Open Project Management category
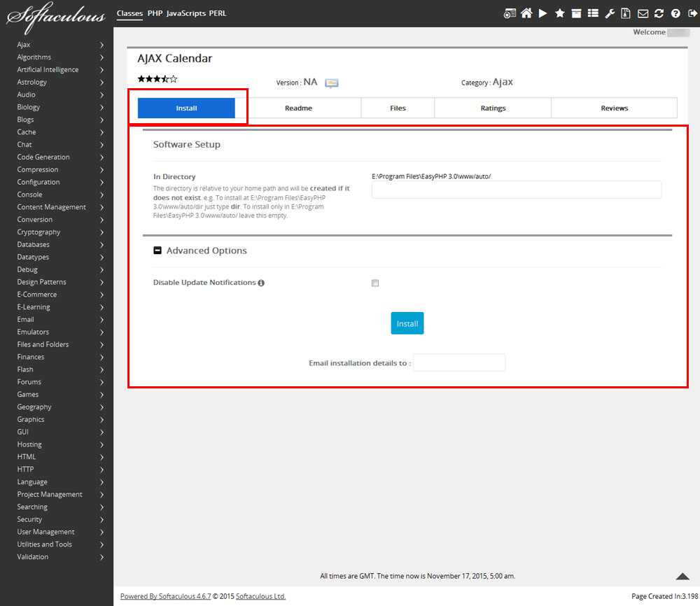The image size is (700, 606). [50, 495]
